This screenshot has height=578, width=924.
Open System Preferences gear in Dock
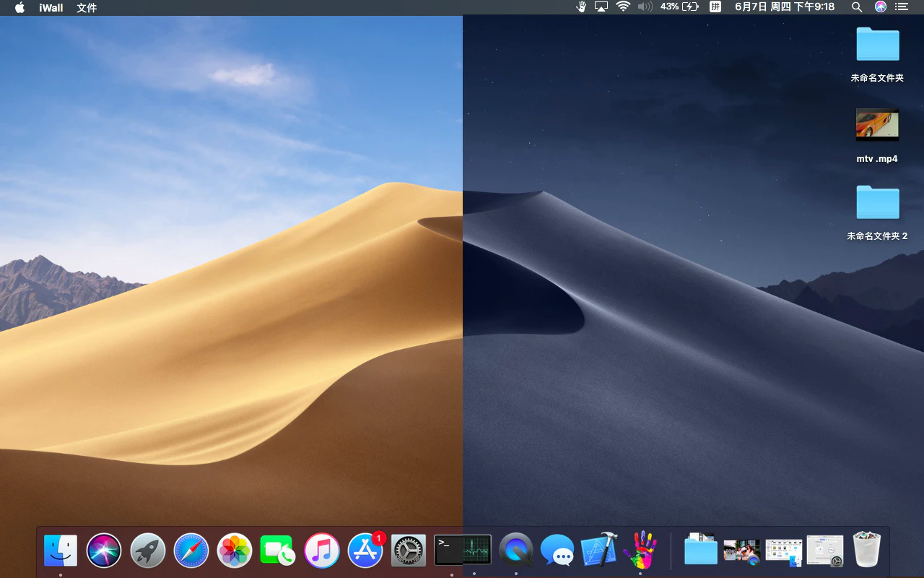coord(409,551)
